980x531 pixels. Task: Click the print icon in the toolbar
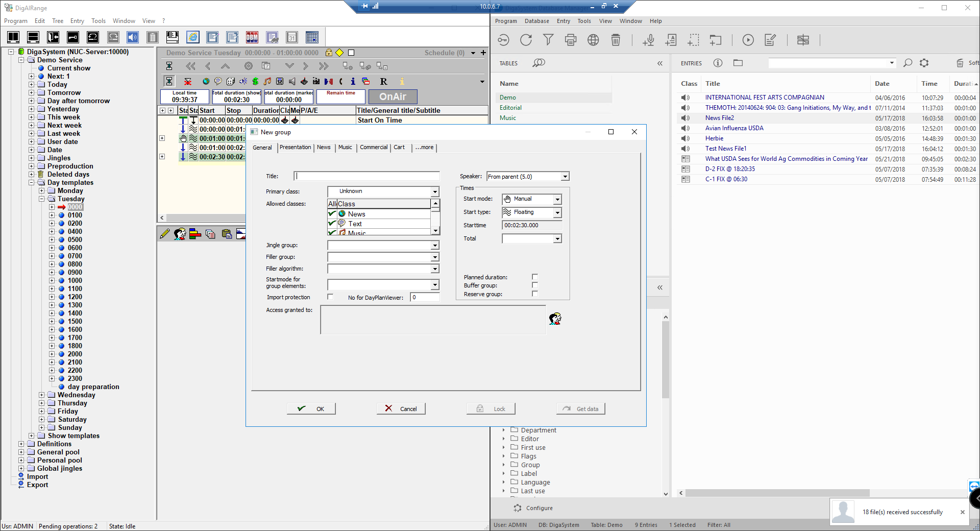click(x=571, y=40)
